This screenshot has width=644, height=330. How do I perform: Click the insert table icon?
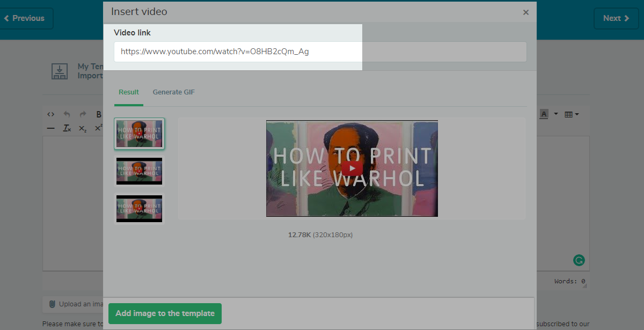pos(568,114)
